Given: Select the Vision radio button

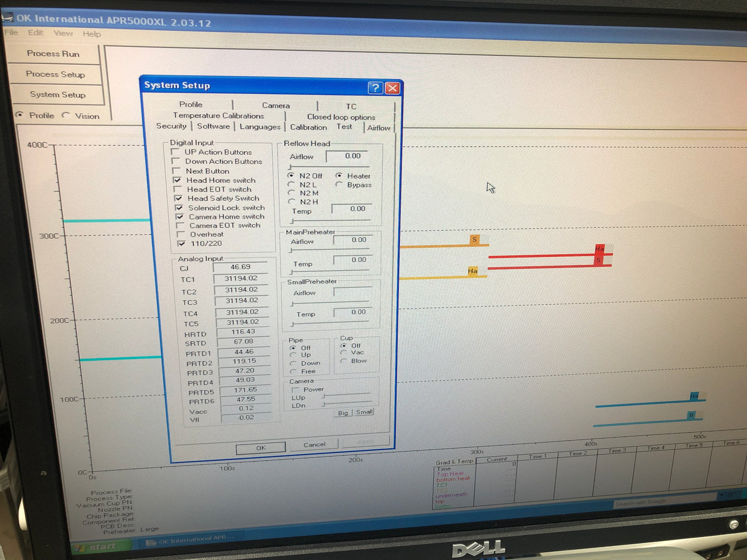Looking at the screenshot, I should click(x=65, y=115).
